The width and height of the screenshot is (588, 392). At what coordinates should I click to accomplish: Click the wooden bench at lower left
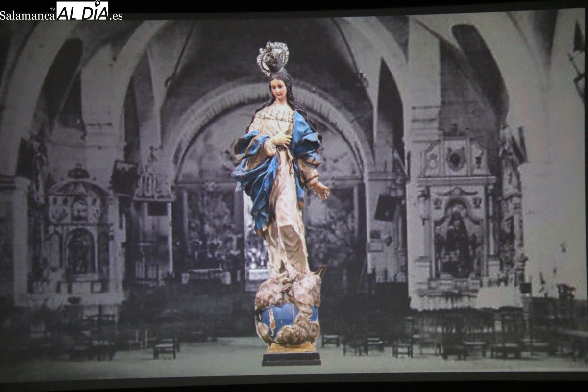click(x=165, y=348)
